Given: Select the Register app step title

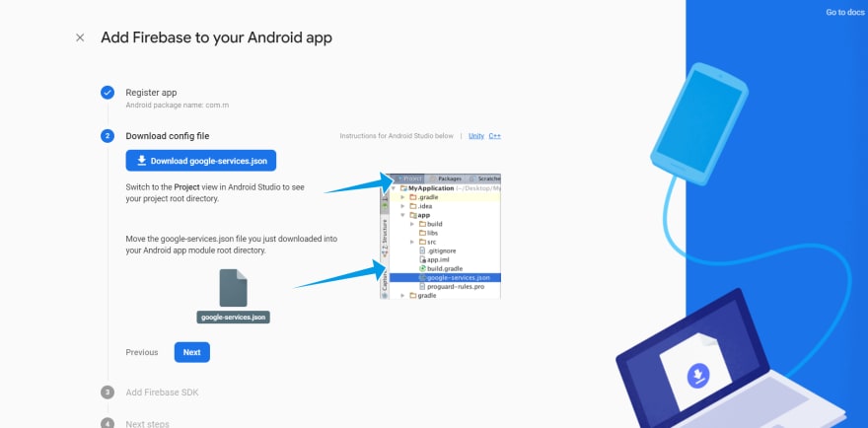Looking at the screenshot, I should [151, 93].
